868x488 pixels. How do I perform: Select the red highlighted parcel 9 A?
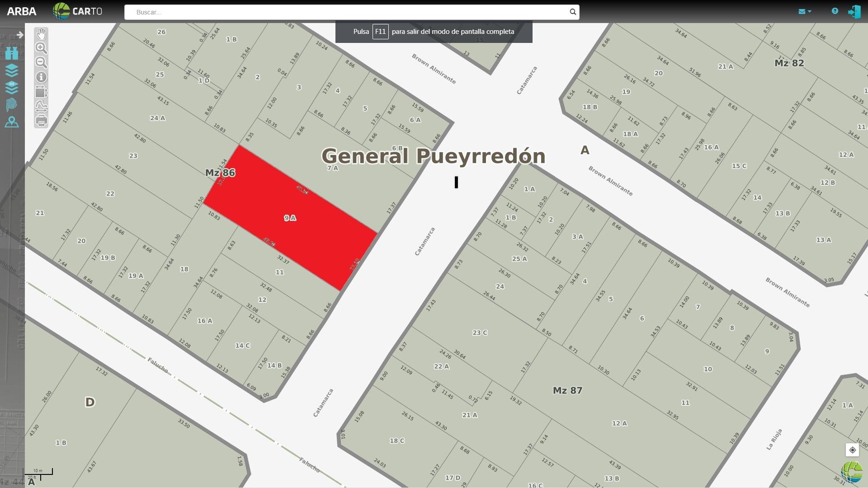point(290,218)
